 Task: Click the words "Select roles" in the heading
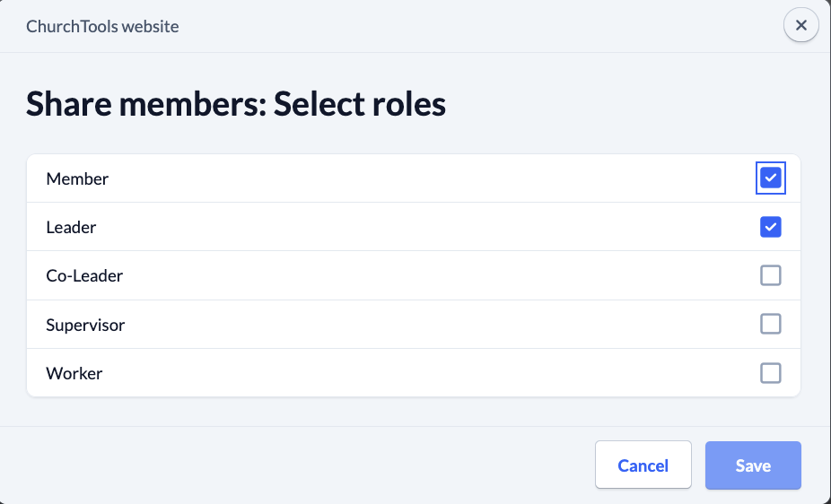click(360, 105)
